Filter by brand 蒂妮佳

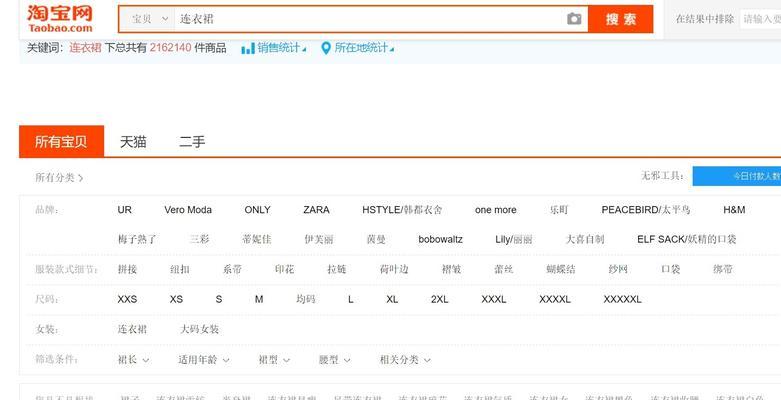point(257,239)
